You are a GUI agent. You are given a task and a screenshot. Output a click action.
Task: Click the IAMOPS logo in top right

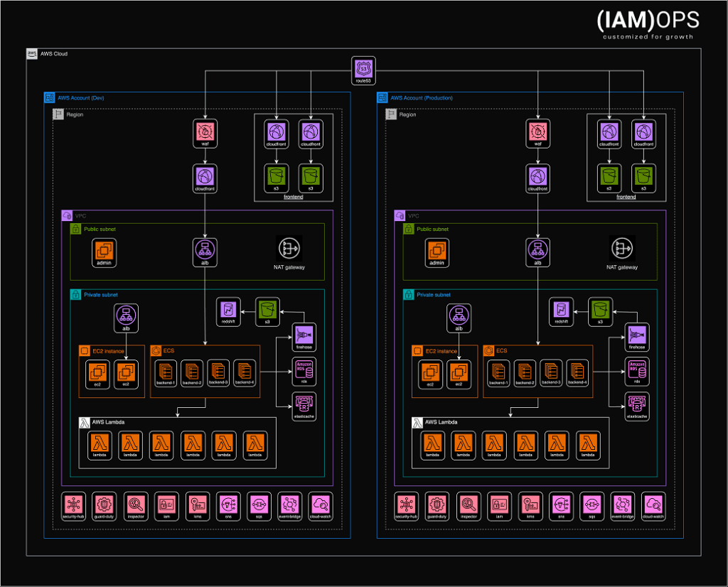pyautogui.click(x=647, y=23)
